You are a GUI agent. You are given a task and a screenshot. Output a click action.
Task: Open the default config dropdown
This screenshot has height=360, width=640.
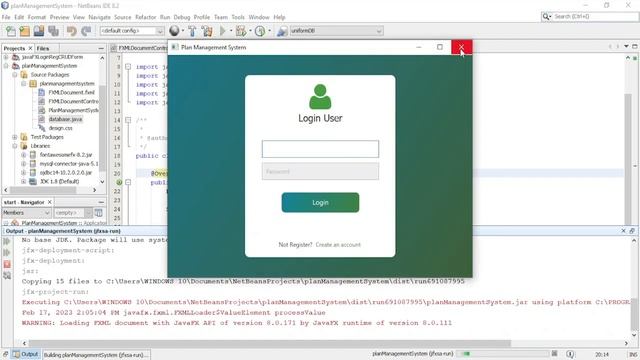[x=160, y=31]
